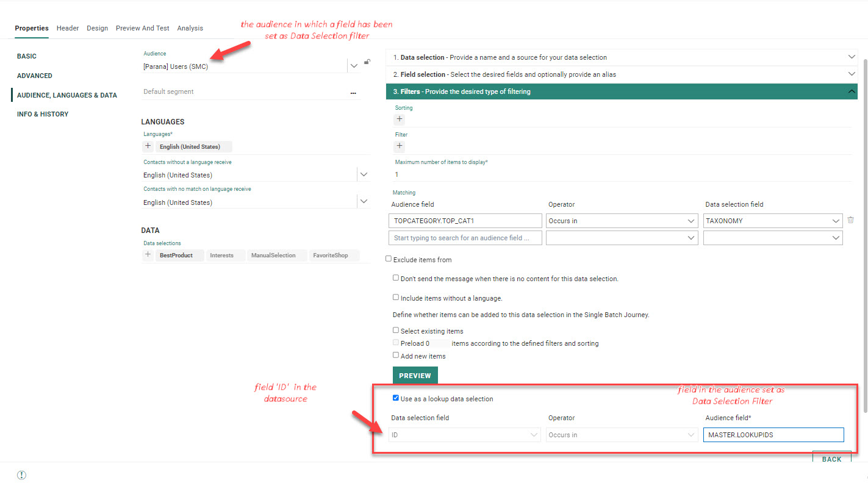This screenshot has height=483, width=868.
Task: Click the info icon at bottom left
Action: 21,475
